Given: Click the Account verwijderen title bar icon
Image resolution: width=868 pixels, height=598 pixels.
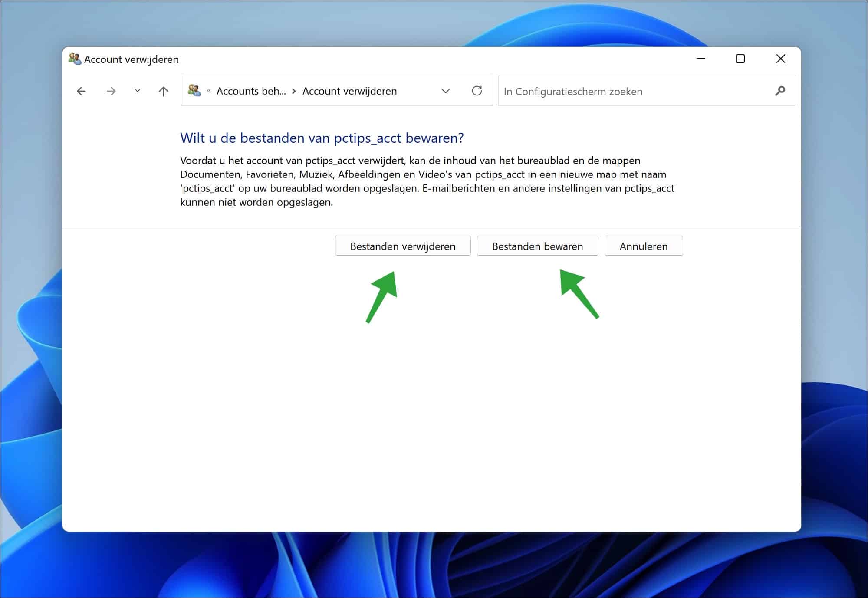Looking at the screenshot, I should pos(75,59).
